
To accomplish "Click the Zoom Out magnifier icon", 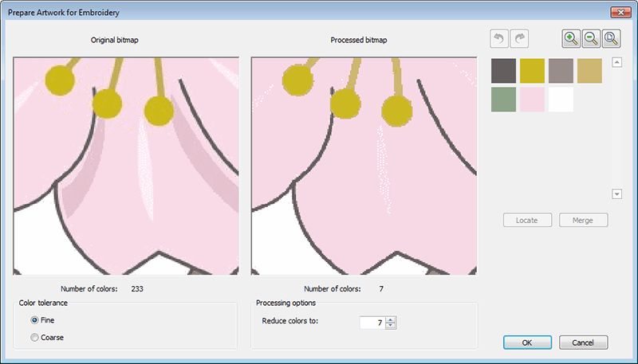I will coord(591,38).
